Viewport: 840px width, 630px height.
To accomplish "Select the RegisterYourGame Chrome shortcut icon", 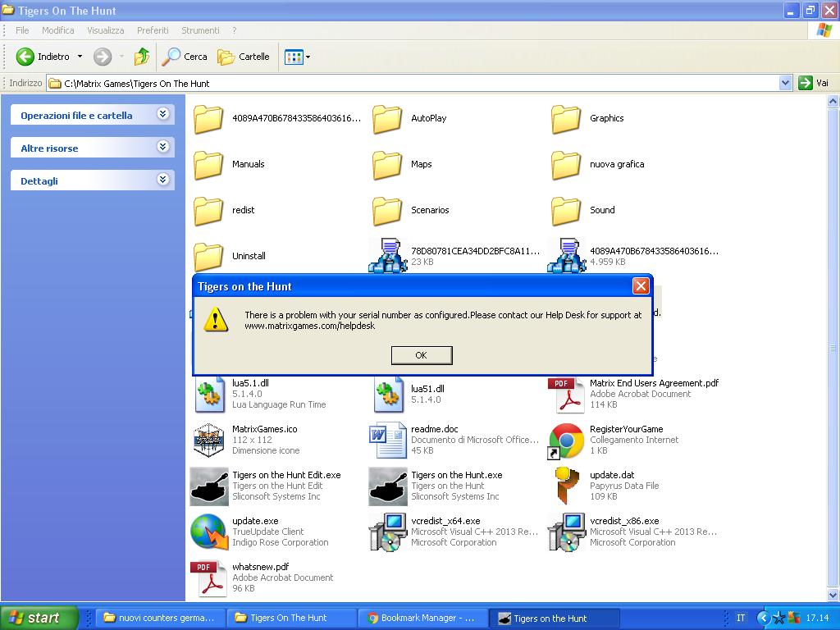I will [x=566, y=441].
